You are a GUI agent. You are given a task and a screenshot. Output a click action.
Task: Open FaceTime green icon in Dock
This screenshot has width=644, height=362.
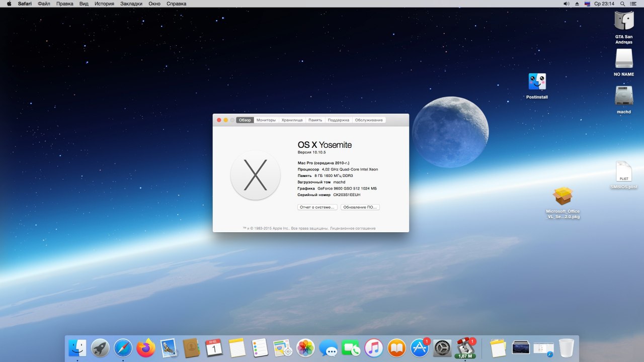pyautogui.click(x=351, y=347)
